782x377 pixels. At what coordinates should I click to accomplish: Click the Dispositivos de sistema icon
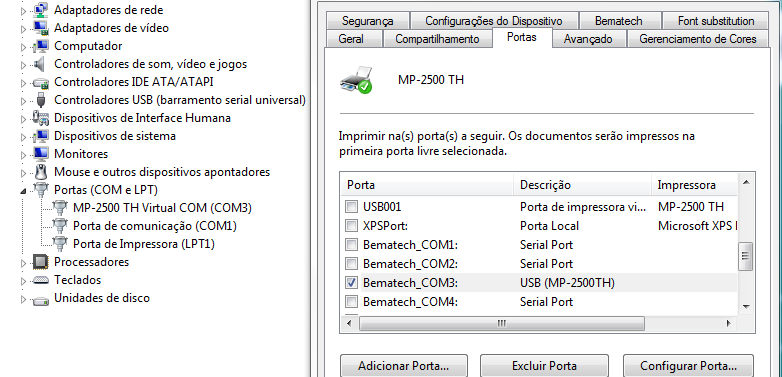(x=40, y=136)
